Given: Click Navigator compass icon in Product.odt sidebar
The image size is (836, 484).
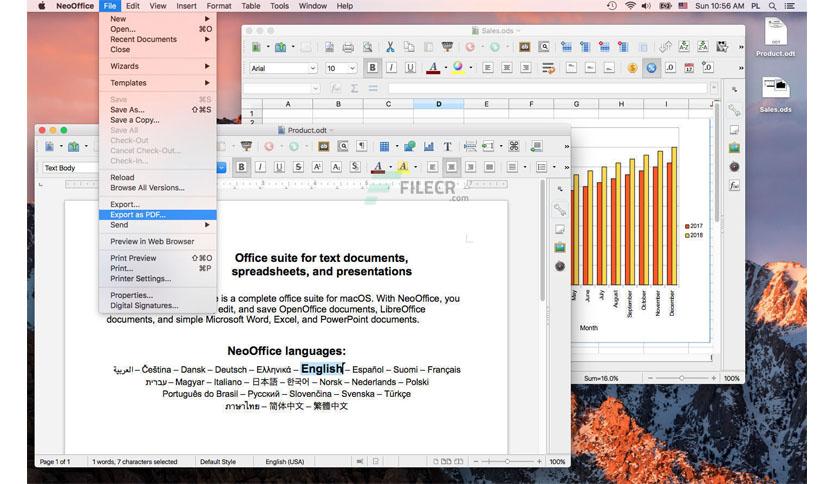Looking at the screenshot, I should click(559, 266).
